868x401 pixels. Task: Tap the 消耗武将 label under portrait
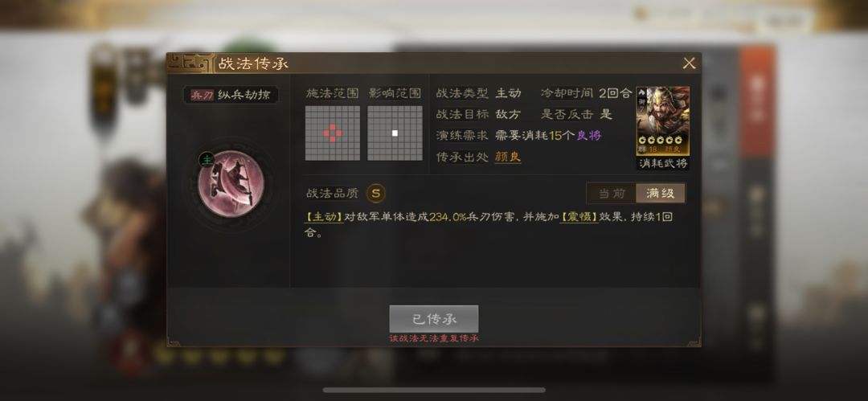[x=662, y=163]
